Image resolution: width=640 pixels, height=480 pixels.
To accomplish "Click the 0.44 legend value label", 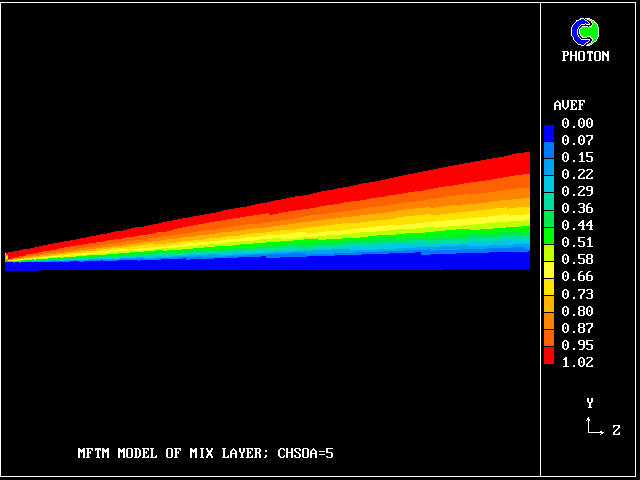I will [577, 225].
